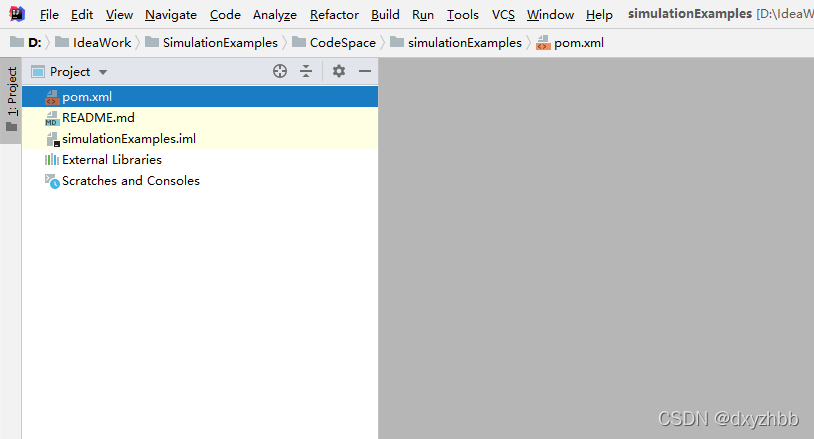
Task: Open the Tools menu
Action: 463,15
